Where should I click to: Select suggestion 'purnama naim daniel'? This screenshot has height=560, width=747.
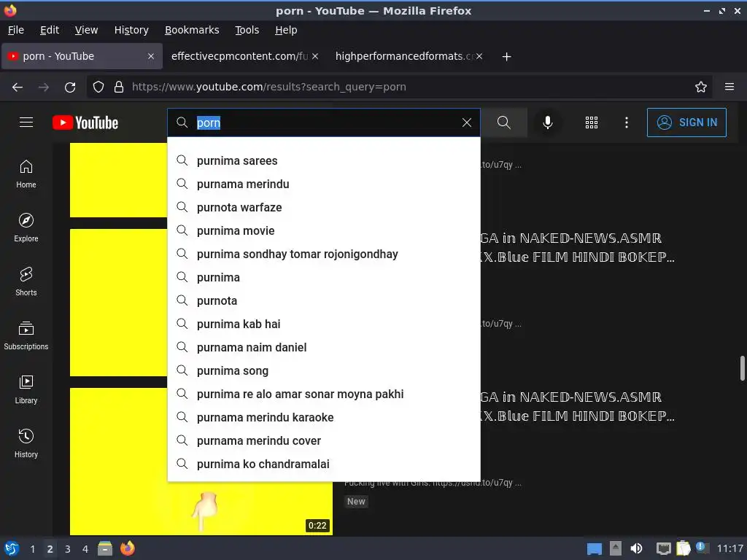coord(324,347)
